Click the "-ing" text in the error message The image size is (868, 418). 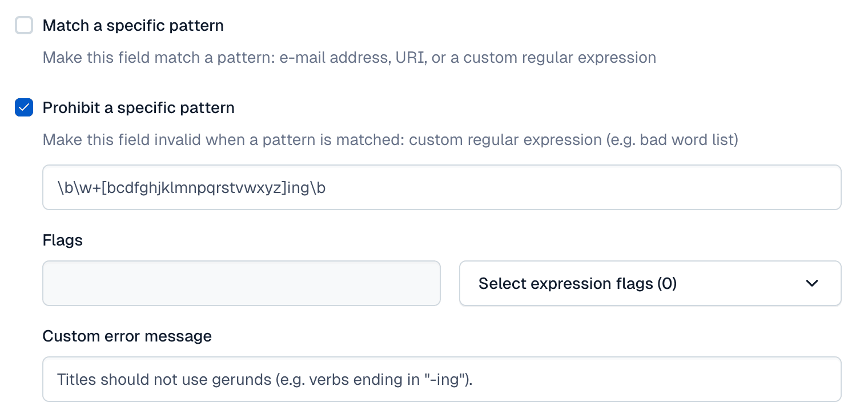tap(442, 380)
